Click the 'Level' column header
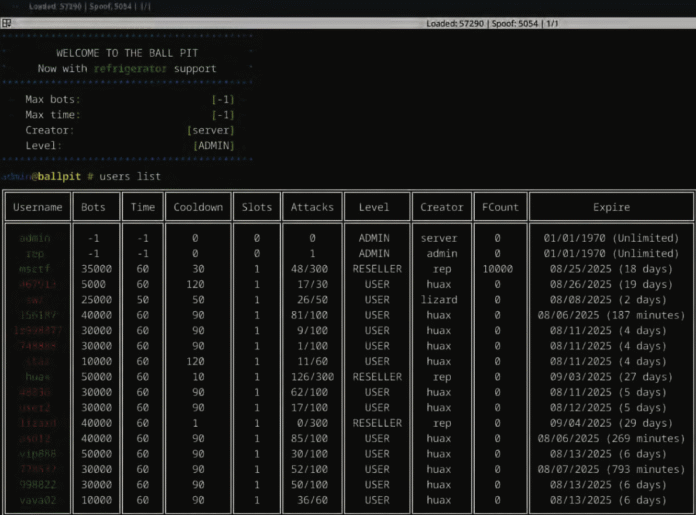Image resolution: width=696 pixels, height=515 pixels. pos(374,207)
